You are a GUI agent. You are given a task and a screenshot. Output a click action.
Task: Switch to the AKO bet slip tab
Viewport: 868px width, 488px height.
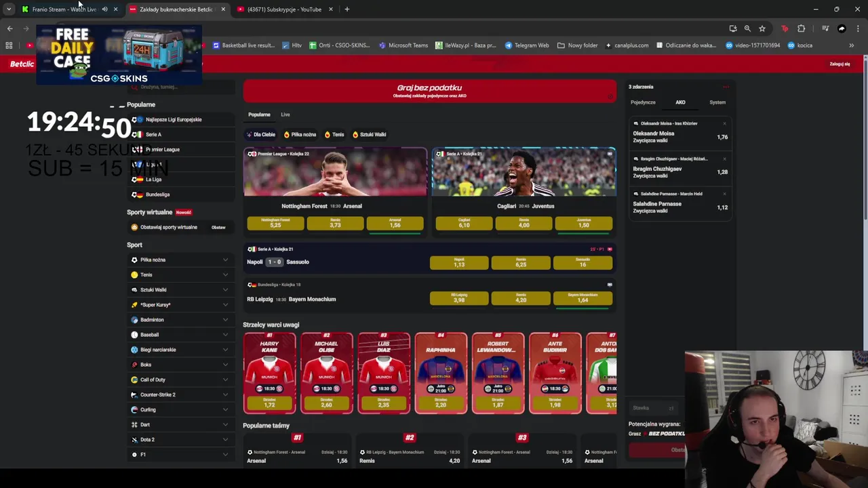(680, 102)
